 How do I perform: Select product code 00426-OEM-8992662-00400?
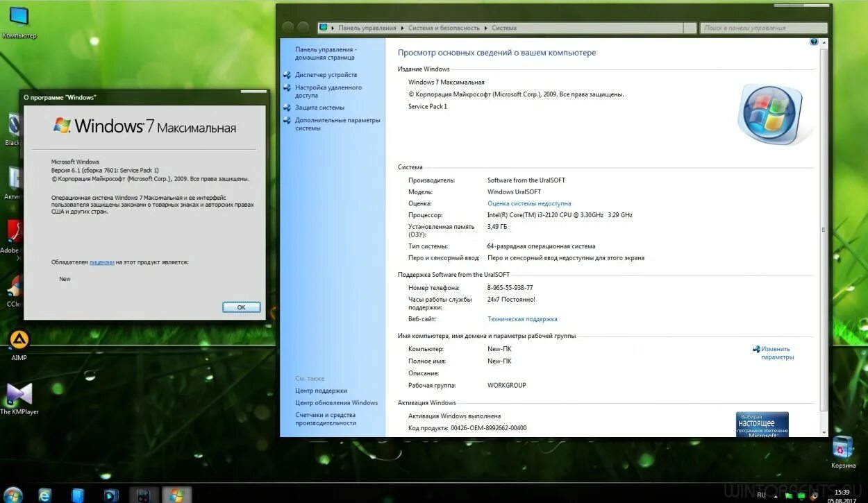[x=488, y=428]
